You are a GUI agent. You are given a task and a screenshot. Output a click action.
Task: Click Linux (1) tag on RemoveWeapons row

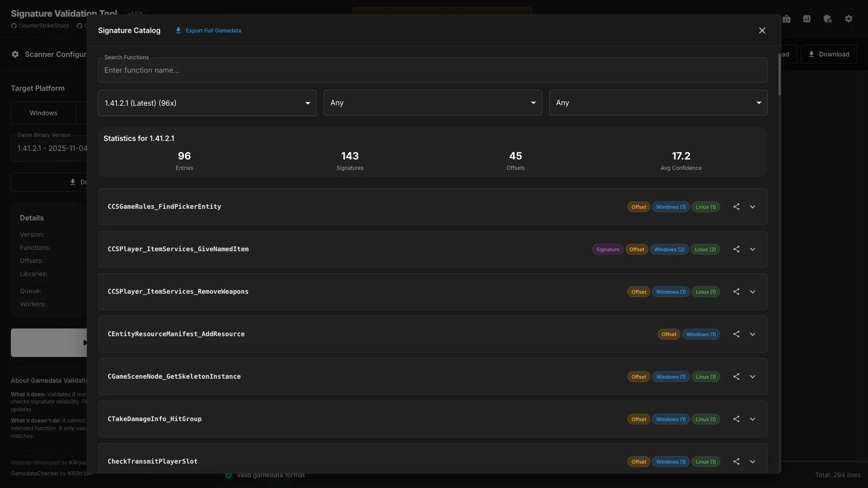[x=706, y=292]
